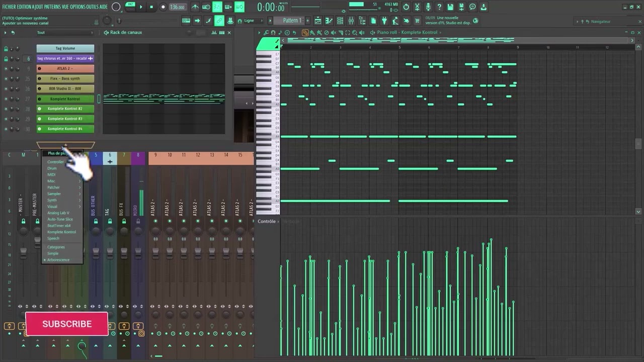Open the chat bubble icon

click(472, 7)
